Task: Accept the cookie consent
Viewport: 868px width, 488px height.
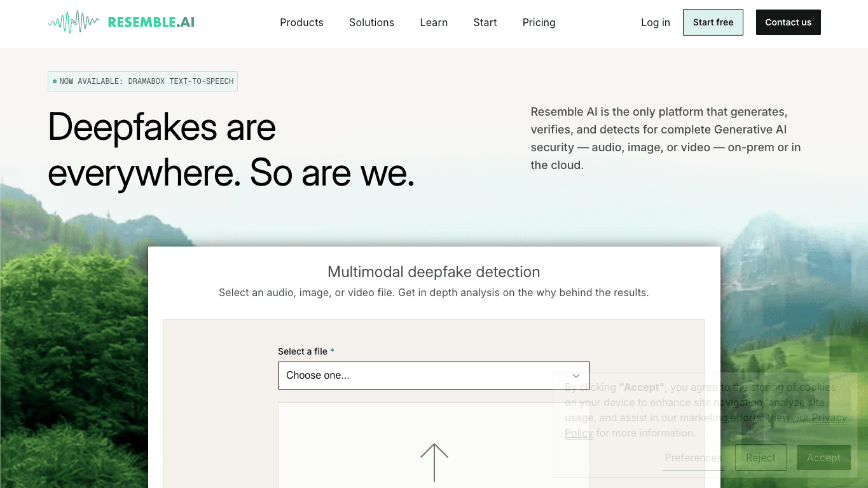Action: pyautogui.click(x=823, y=457)
